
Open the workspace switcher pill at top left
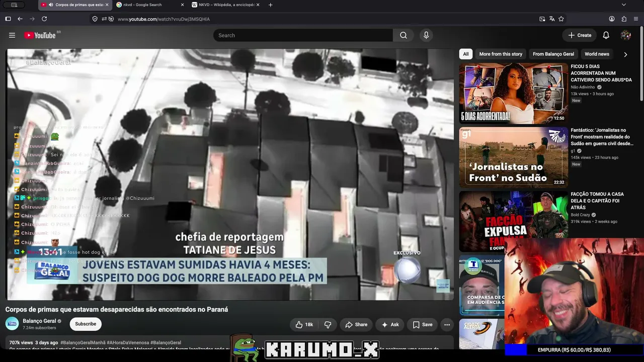click(x=14, y=5)
